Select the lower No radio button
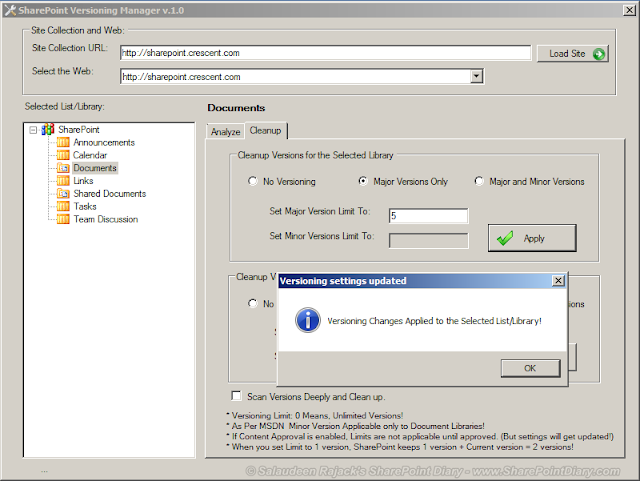This screenshot has height=481, width=640. tap(253, 303)
